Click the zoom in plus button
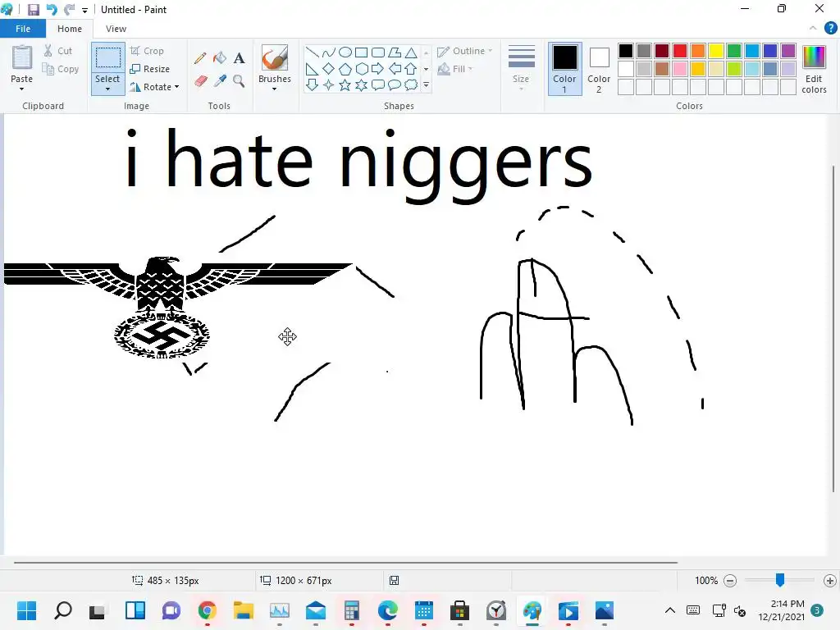The height and width of the screenshot is (630, 840). coord(830,581)
